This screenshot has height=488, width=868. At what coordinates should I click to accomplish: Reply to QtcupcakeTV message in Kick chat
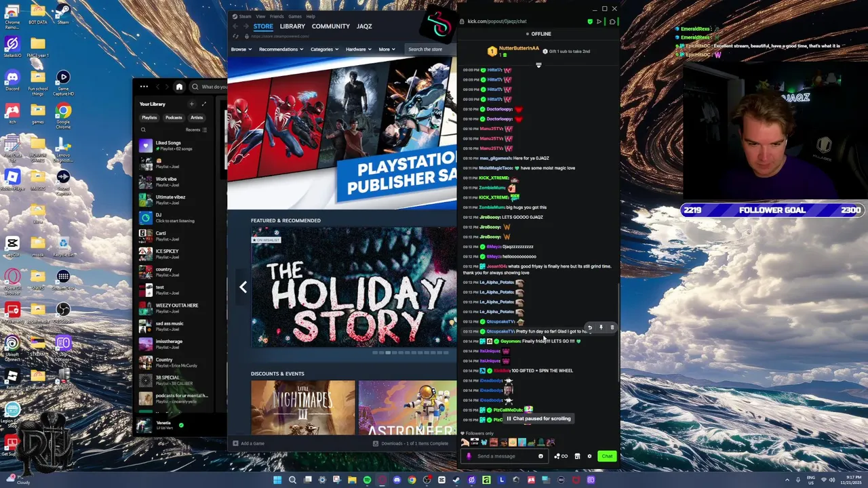point(589,327)
